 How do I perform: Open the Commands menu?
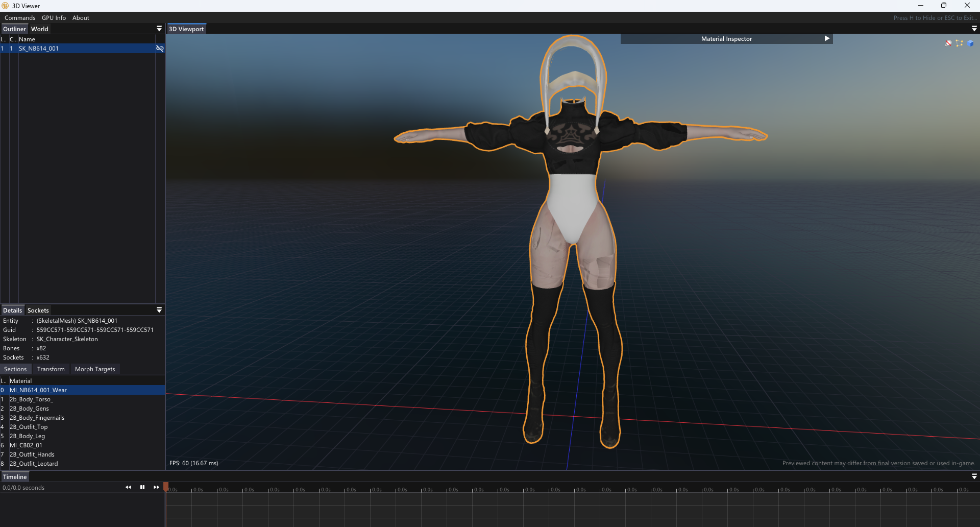tap(20, 18)
